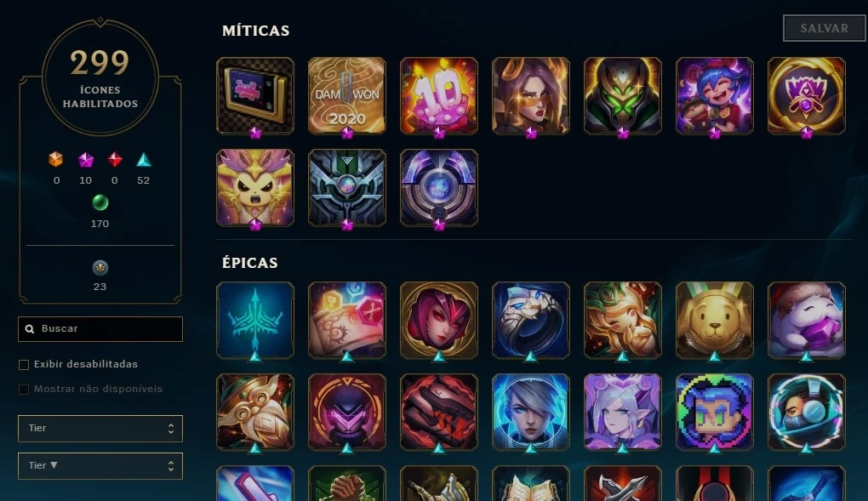Expand the Tier ▼ sort dropdown
This screenshot has width=868, height=501.
100,466
